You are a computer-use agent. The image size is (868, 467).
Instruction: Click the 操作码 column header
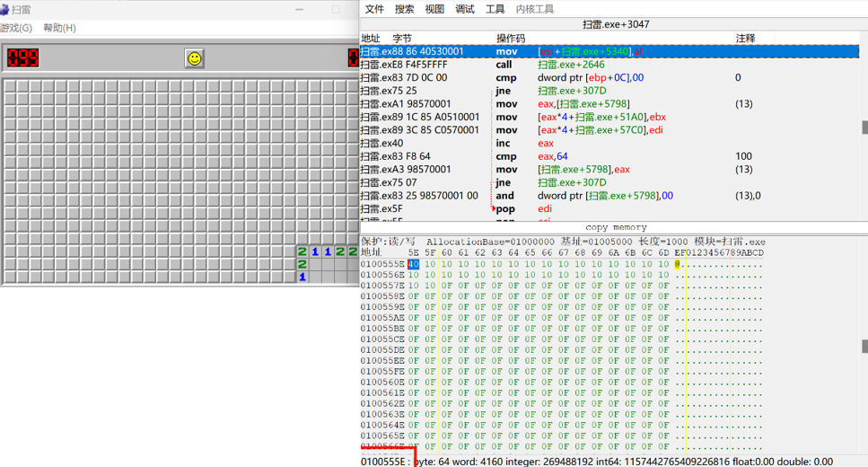coord(511,39)
